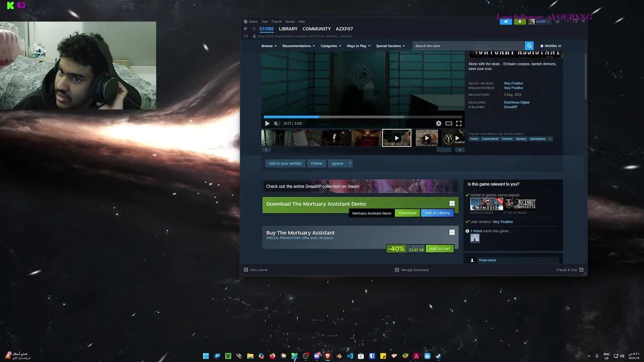Switch to the LIBRARY tab
Image resolution: width=644 pixels, height=362 pixels.
288,29
